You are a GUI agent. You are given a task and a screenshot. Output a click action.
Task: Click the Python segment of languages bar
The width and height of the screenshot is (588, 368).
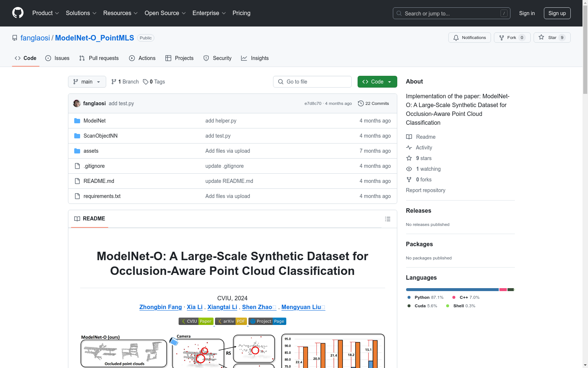(452, 290)
